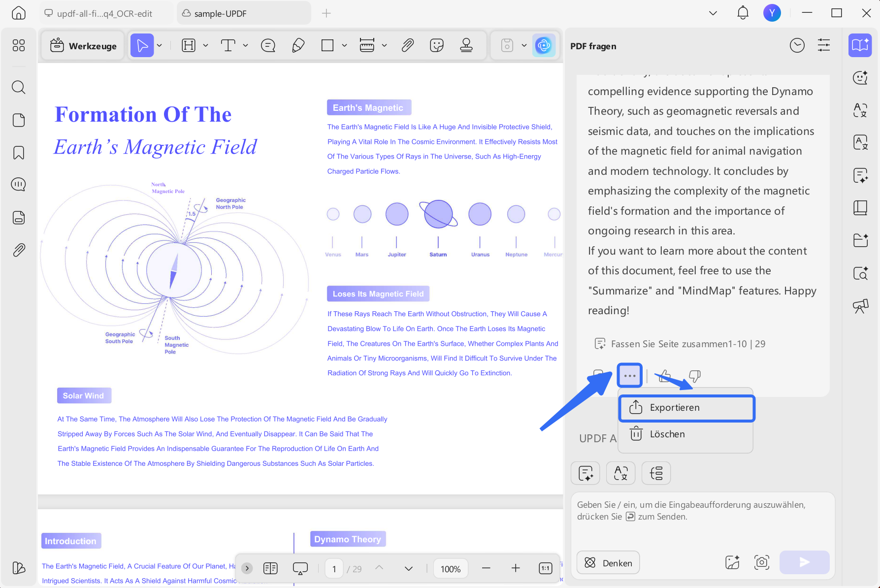Expand the shape tool dropdown arrow
The image size is (880, 588).
pos(344,46)
